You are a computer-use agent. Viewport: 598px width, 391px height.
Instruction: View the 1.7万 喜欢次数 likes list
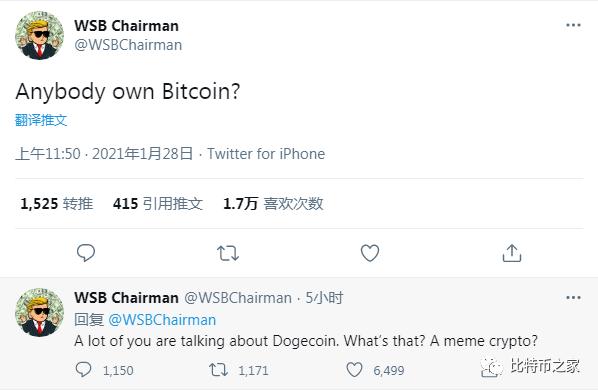click(x=273, y=204)
